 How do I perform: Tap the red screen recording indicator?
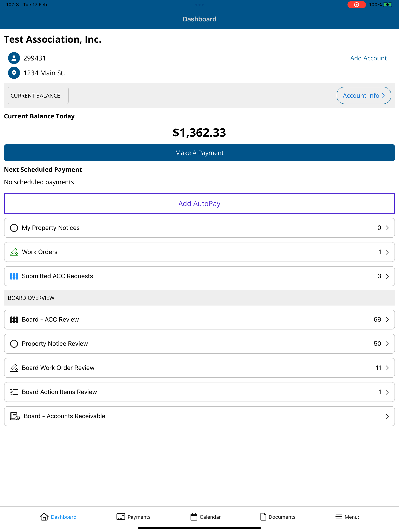click(x=356, y=4)
